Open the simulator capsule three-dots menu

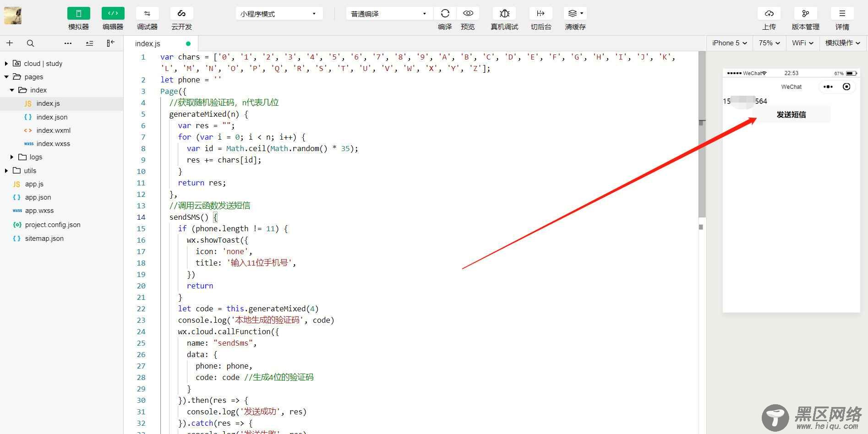(x=828, y=87)
